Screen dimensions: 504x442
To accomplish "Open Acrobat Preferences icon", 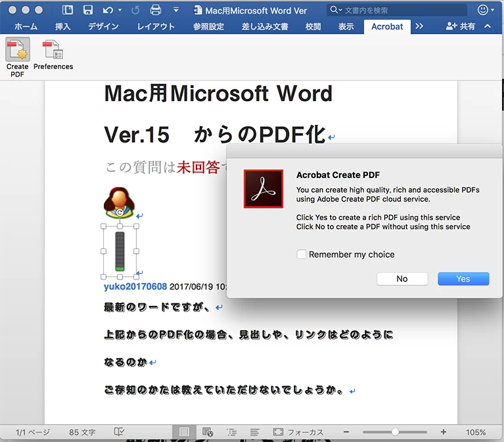I will tap(53, 49).
